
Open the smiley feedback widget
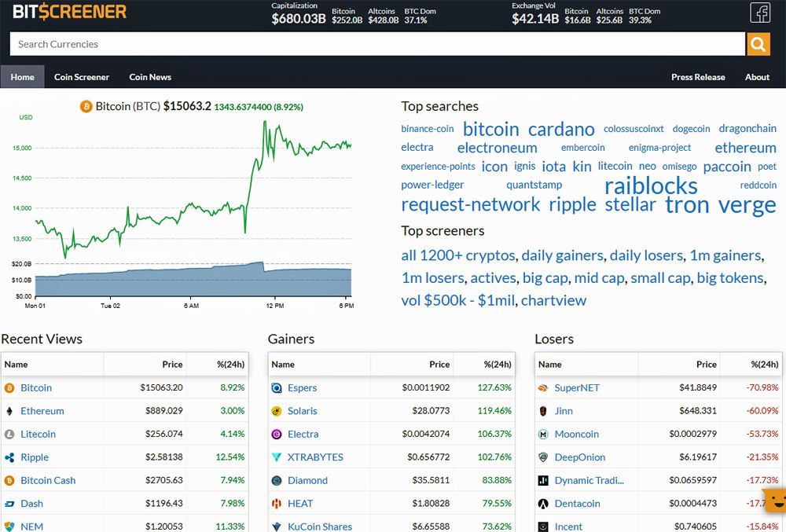(776, 500)
